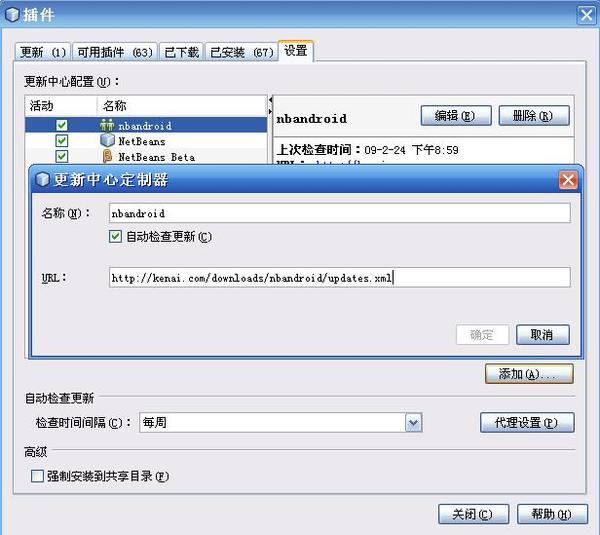Collapse the split pane left arrow

[271, 100]
